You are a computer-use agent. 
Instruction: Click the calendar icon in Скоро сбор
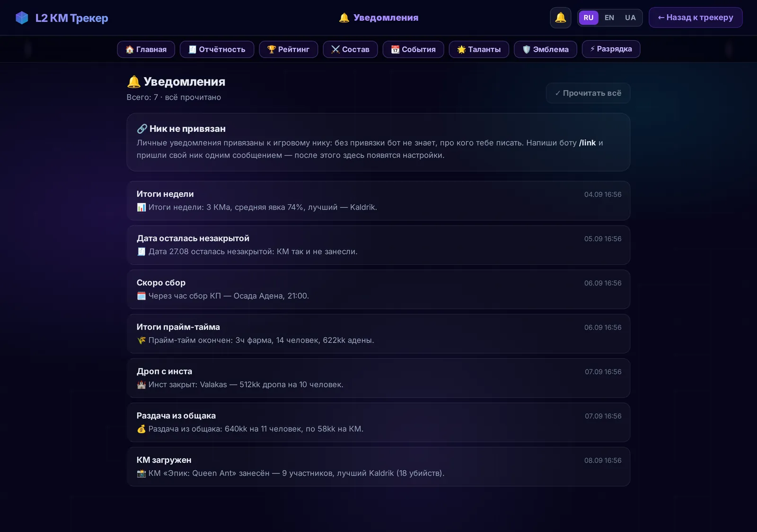[x=141, y=296]
